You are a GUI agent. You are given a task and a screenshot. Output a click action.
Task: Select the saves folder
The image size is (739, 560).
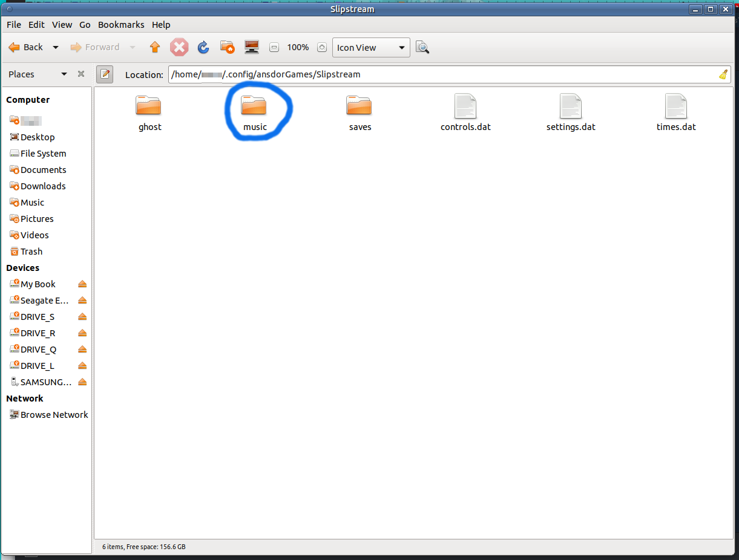[x=360, y=114]
